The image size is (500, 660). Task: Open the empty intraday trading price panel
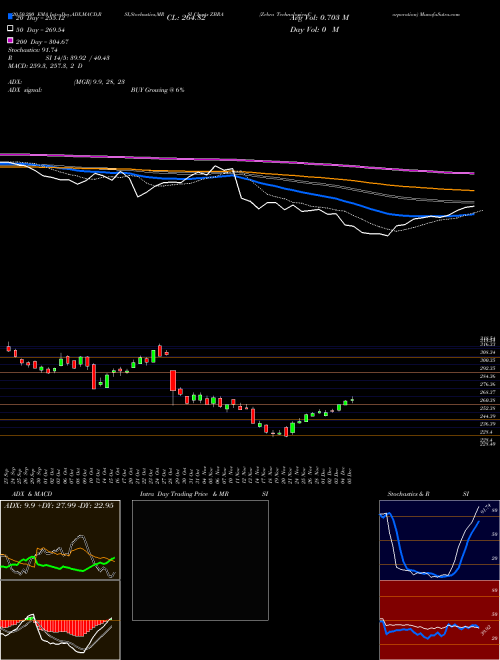200,560
